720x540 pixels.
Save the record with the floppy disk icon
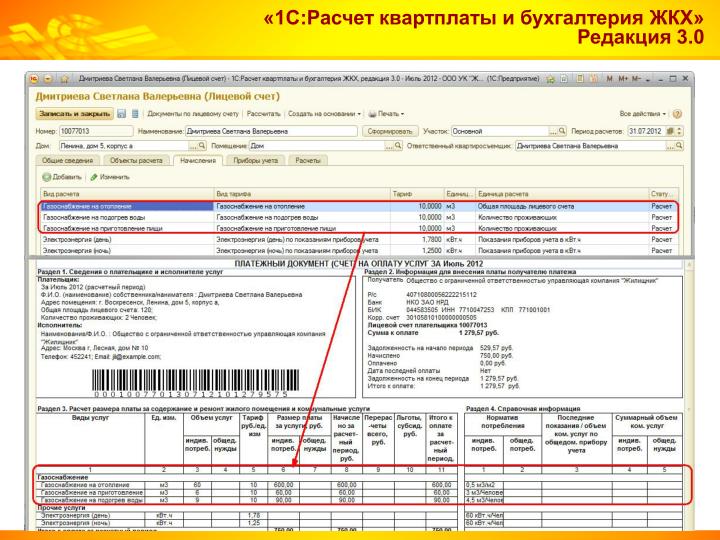coord(122,113)
